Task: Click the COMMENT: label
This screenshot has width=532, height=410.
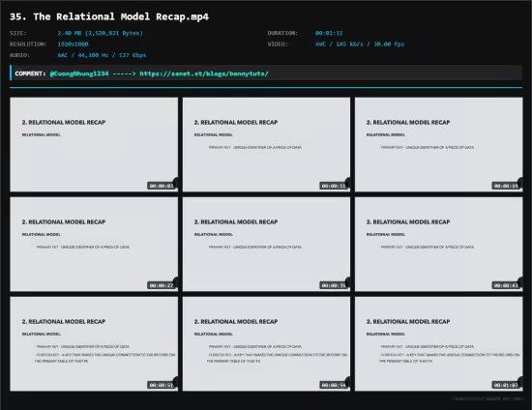Action: point(30,73)
